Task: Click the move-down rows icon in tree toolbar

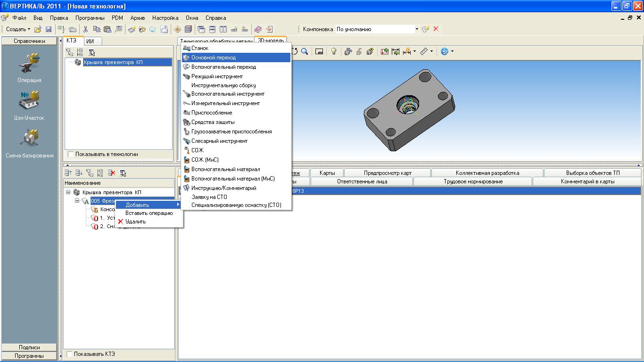Action: point(79,173)
